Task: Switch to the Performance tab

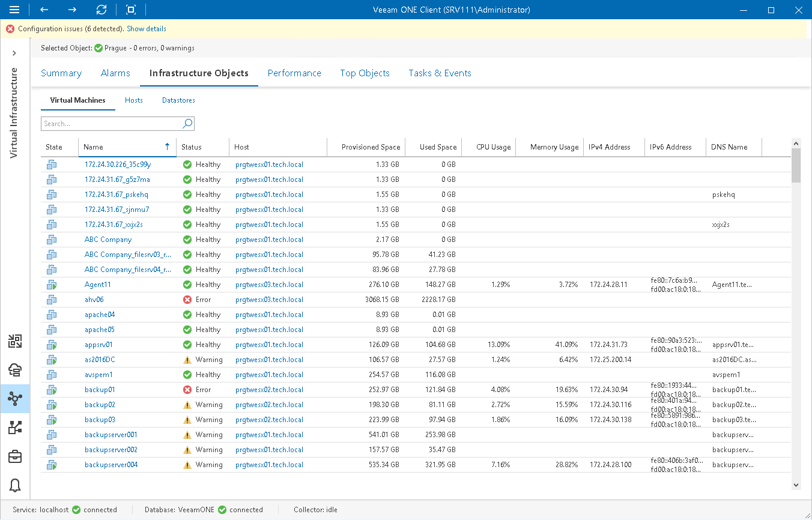Action: click(x=294, y=73)
